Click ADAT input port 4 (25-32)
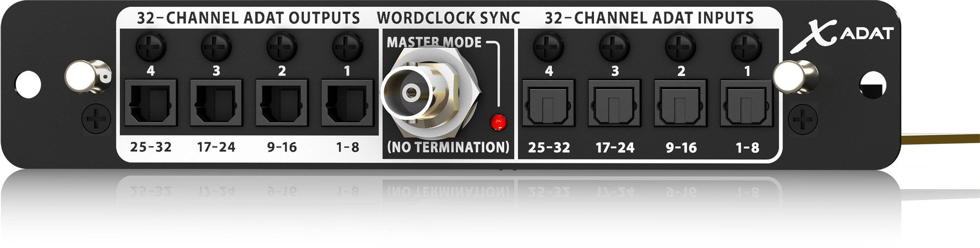Image resolution: width=980 pixels, height=248 pixels. pos(548,104)
